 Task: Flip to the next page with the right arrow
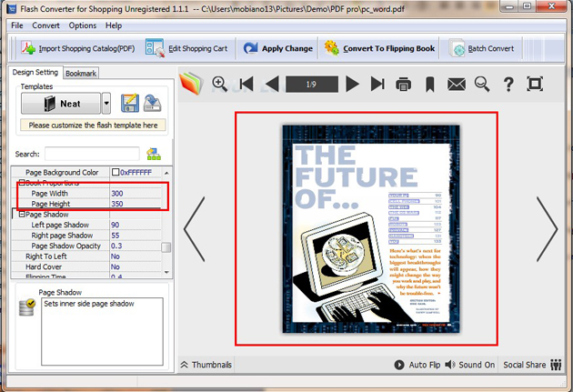[547, 229]
